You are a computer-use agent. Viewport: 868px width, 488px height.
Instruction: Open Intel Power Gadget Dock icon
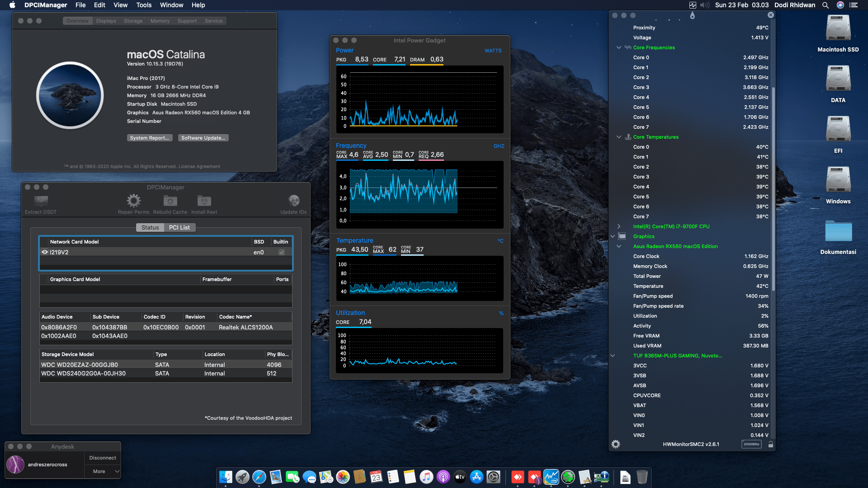click(x=551, y=477)
